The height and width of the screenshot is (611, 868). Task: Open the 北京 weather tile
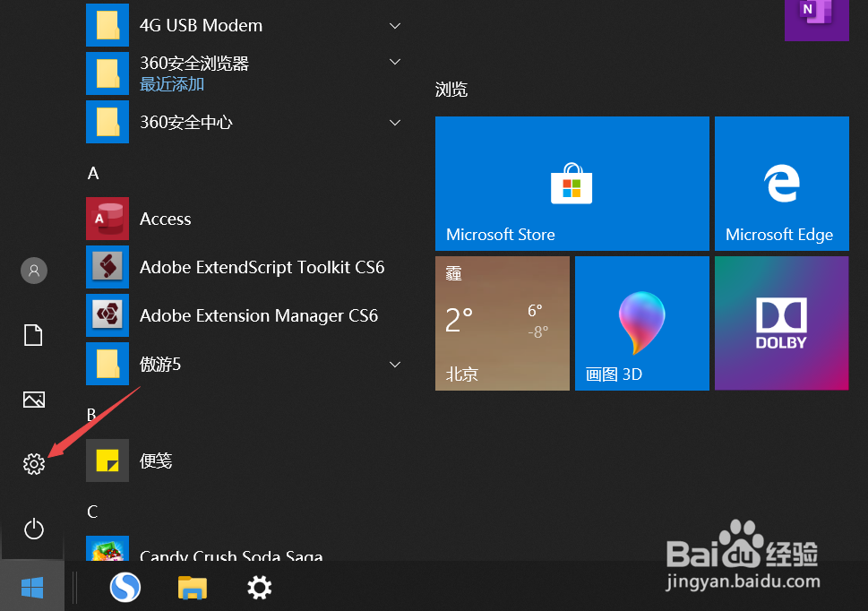[503, 323]
